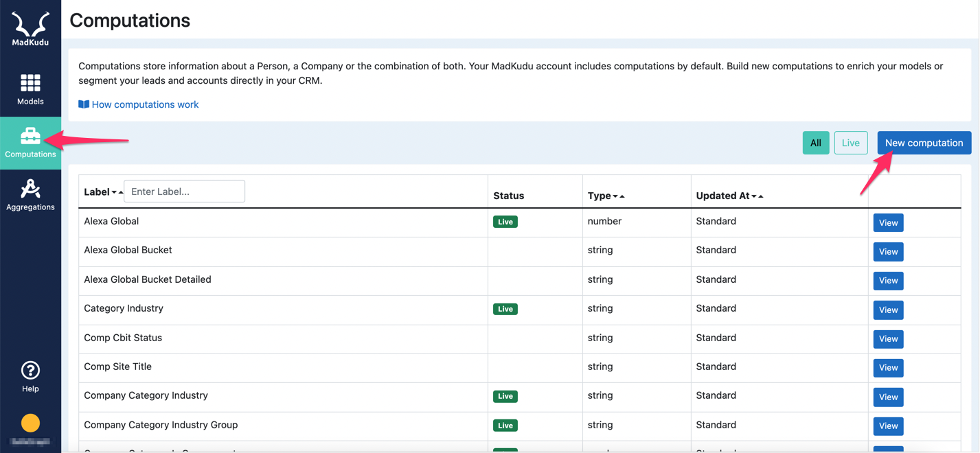Select Alexa Global Bucket Detailed label
Viewport: 980px width, 453px height.
(x=148, y=279)
